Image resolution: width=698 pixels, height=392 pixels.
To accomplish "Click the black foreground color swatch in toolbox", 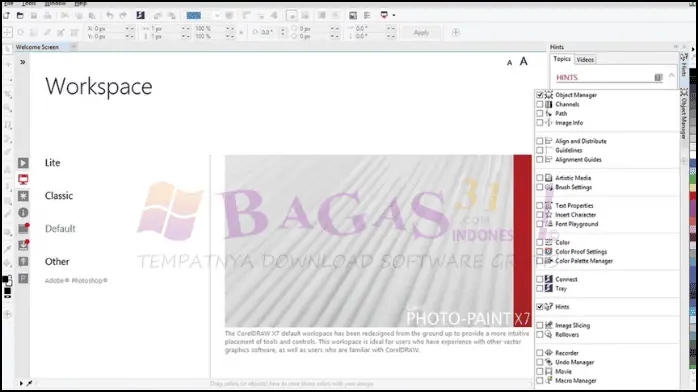I will (4, 279).
